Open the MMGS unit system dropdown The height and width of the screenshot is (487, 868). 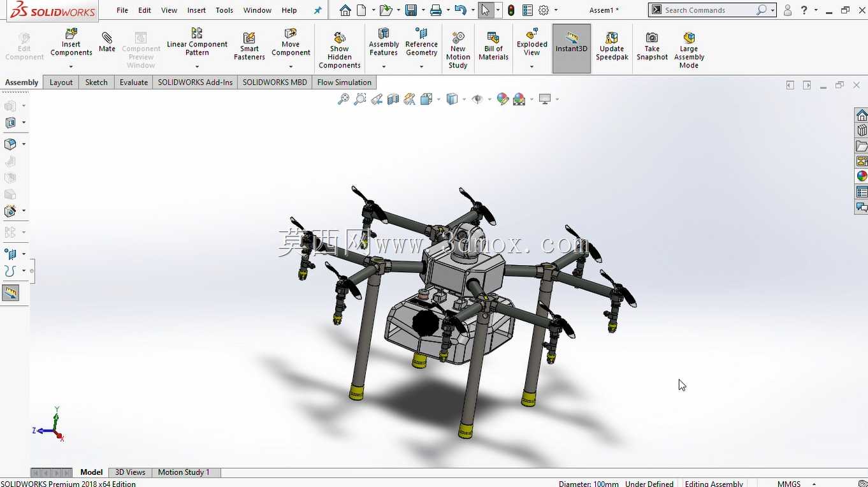pos(814,484)
